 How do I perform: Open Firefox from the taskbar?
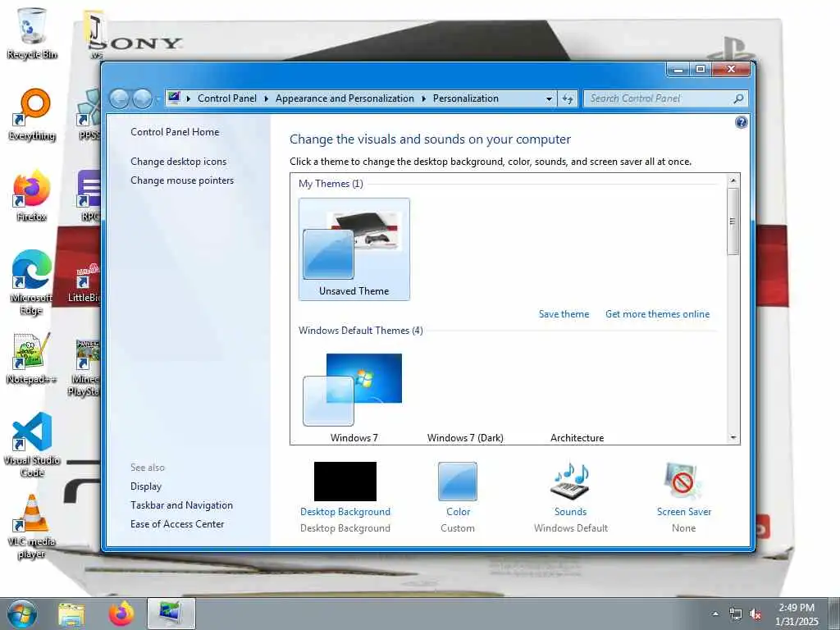coord(121,614)
